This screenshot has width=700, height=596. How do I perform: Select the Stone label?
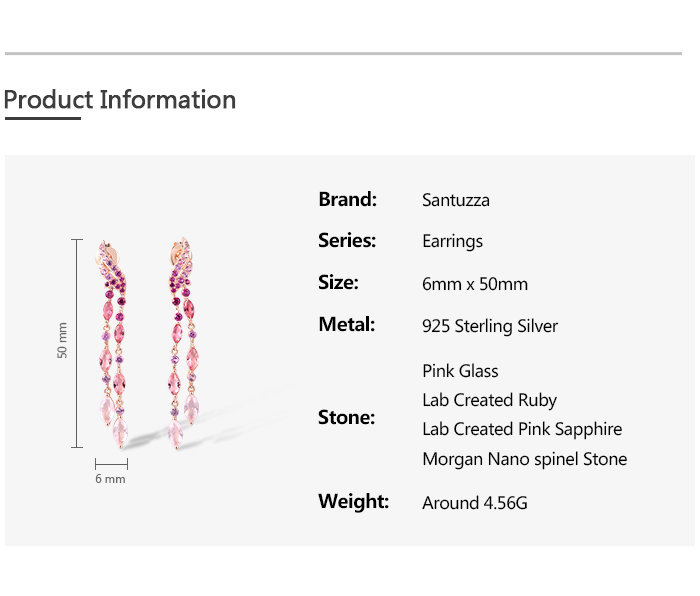(346, 417)
